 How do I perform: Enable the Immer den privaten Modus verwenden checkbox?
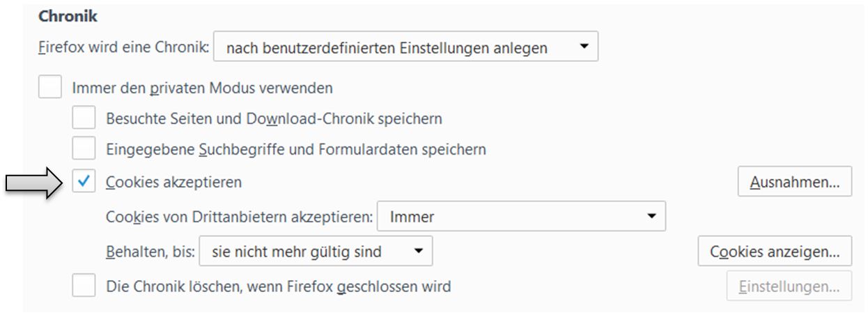pos(50,88)
